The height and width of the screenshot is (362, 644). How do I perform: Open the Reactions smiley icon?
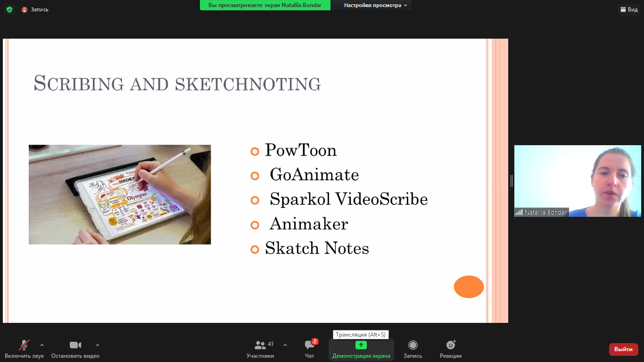[450, 345]
